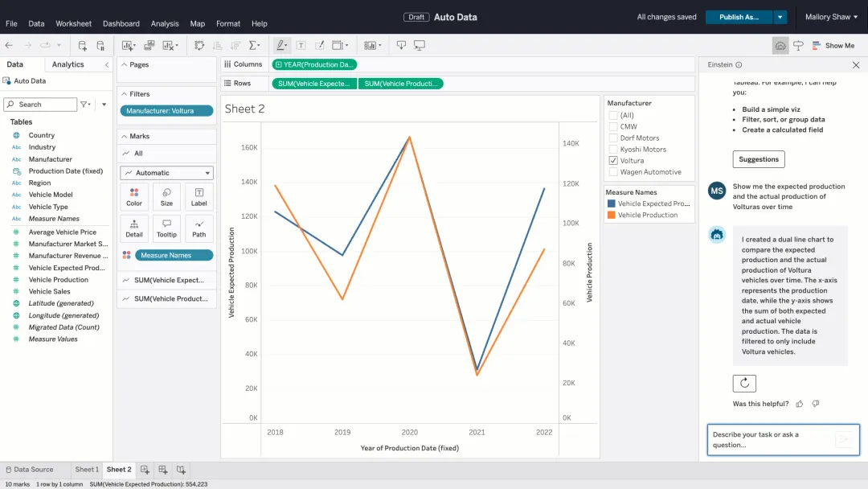
Task: Click the Pause Auto Updates icon
Action: click(x=100, y=45)
